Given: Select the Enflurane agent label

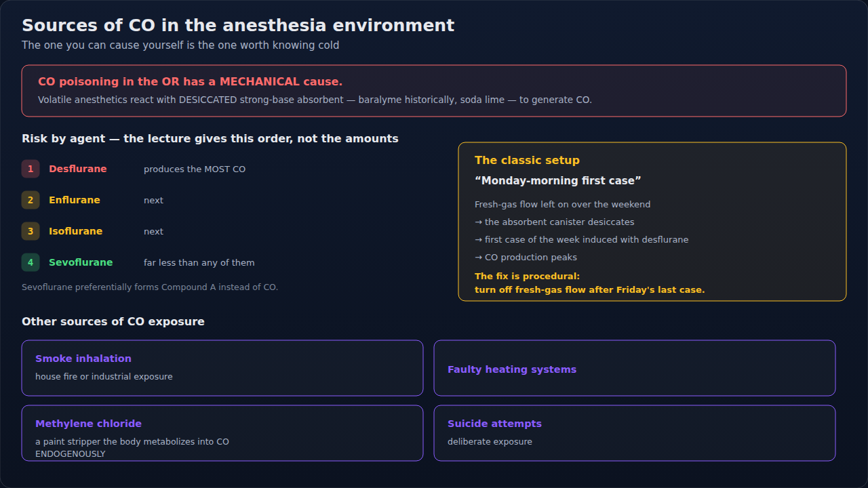Looking at the screenshot, I should pos(75,200).
